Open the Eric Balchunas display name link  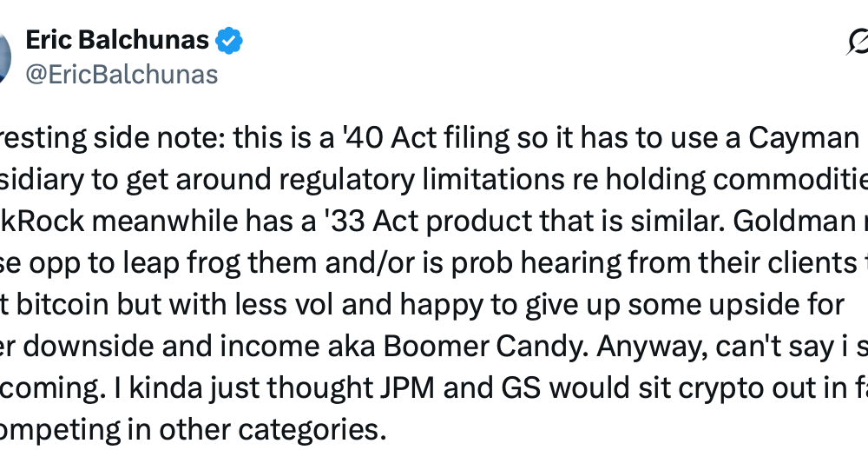point(117,40)
